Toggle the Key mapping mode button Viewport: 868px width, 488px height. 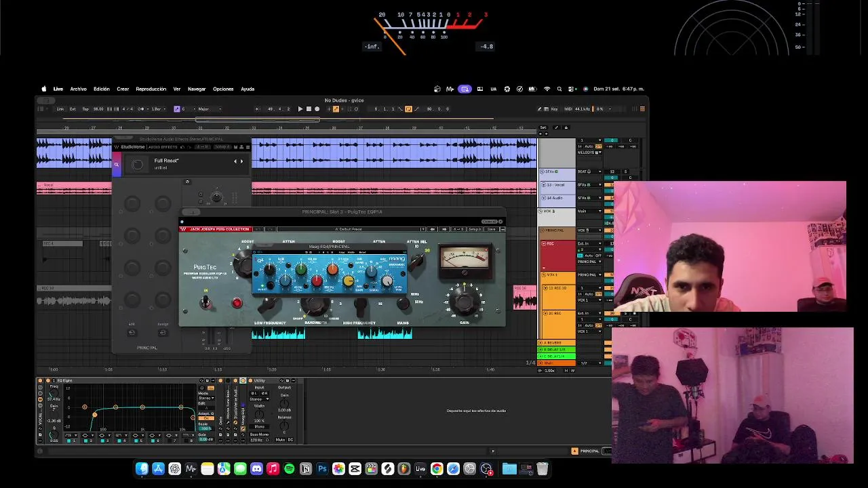pyautogui.click(x=555, y=108)
